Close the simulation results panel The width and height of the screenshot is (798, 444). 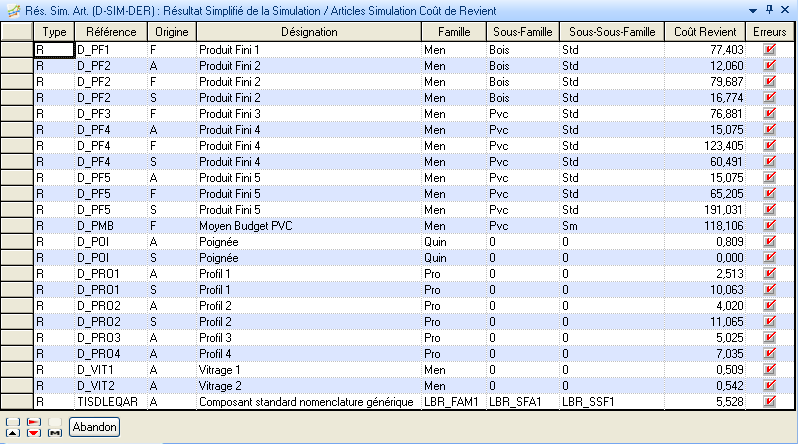[x=786, y=9]
